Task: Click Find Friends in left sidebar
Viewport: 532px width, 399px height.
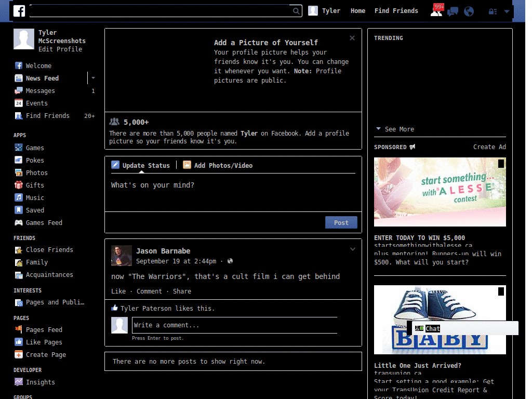Action: tap(47, 116)
